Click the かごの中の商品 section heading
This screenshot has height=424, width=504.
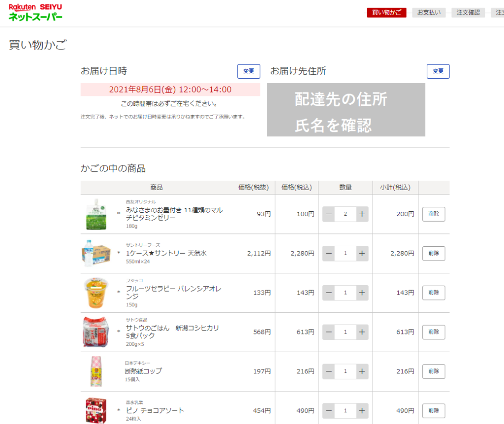point(113,168)
